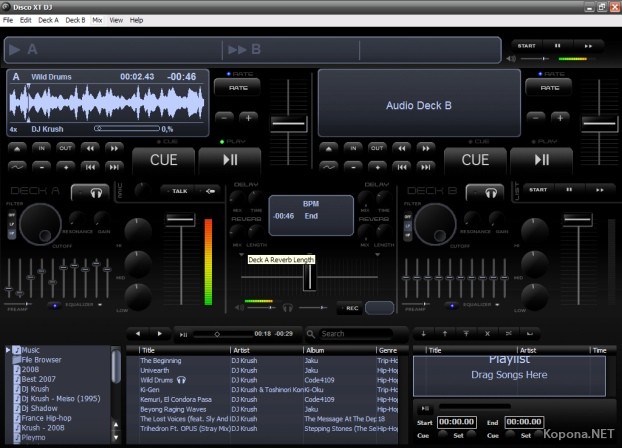Toggle the TALK microphone button
The width and height of the screenshot is (622, 448).
[x=180, y=189]
